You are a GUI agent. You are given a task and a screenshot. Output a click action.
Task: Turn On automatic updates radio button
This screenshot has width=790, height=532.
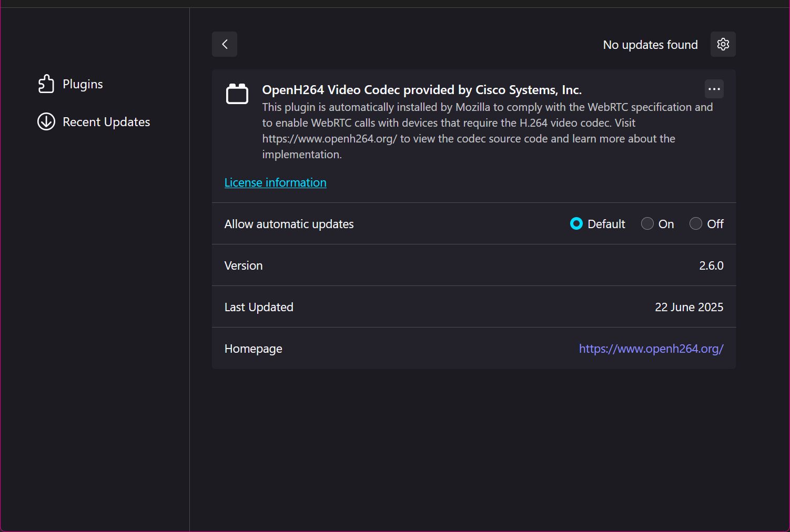click(x=647, y=224)
